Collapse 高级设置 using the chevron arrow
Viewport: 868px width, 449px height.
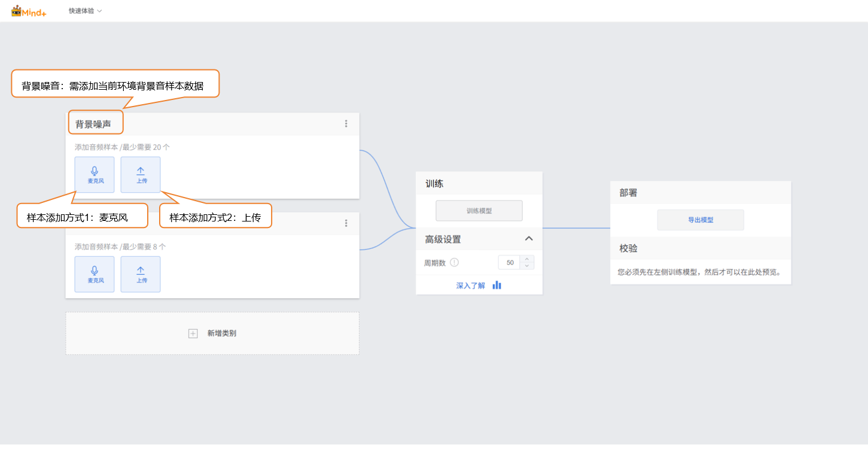pos(528,239)
